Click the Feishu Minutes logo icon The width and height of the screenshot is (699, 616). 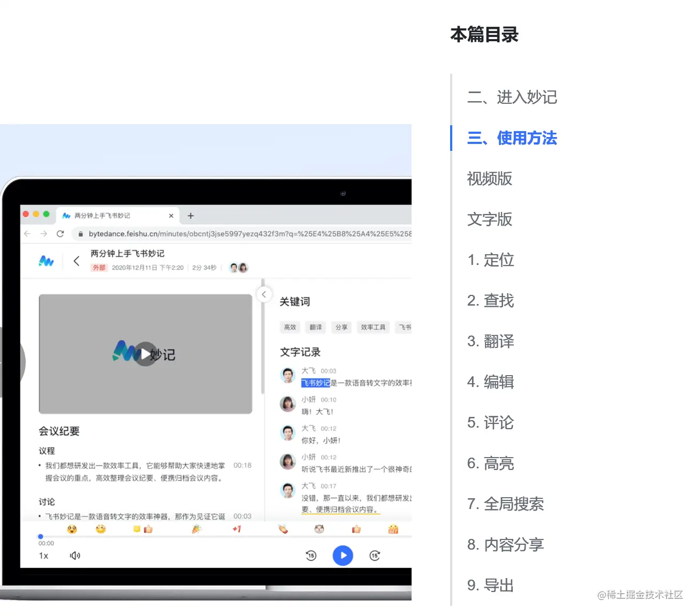pyautogui.click(x=47, y=261)
